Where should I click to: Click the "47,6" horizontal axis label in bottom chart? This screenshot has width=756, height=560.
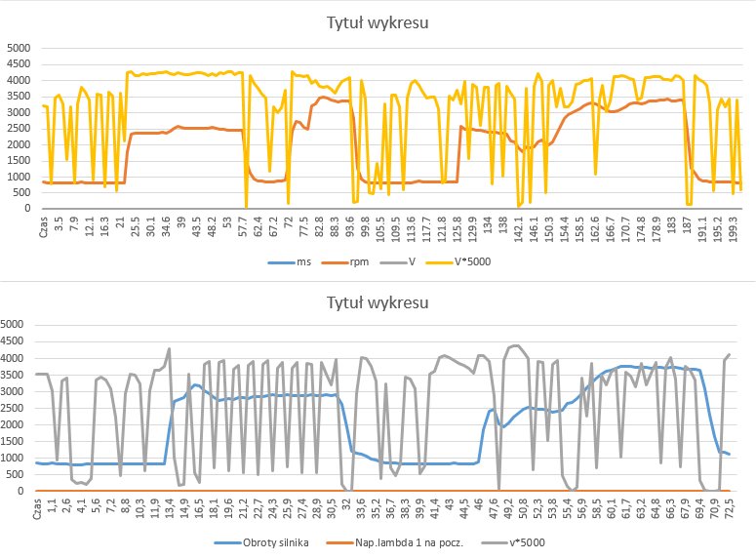point(493,511)
